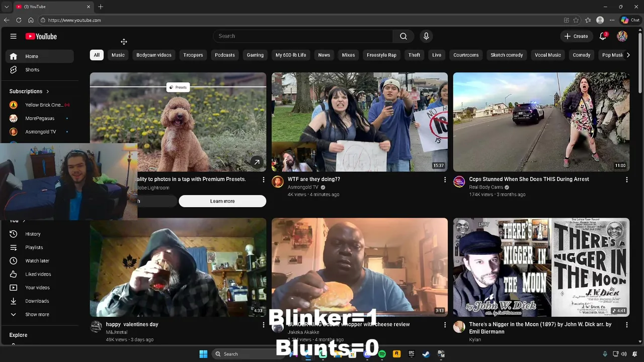Open browser Settings and more ellipsis

612,20
